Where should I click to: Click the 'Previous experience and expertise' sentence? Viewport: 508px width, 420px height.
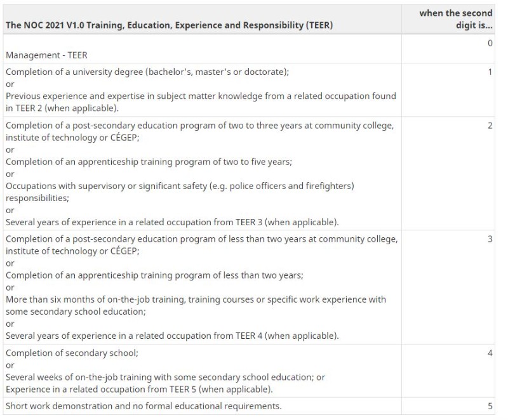pos(201,102)
